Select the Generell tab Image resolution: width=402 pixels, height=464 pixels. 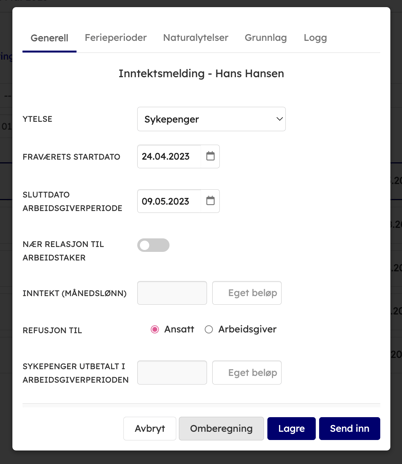pos(49,38)
